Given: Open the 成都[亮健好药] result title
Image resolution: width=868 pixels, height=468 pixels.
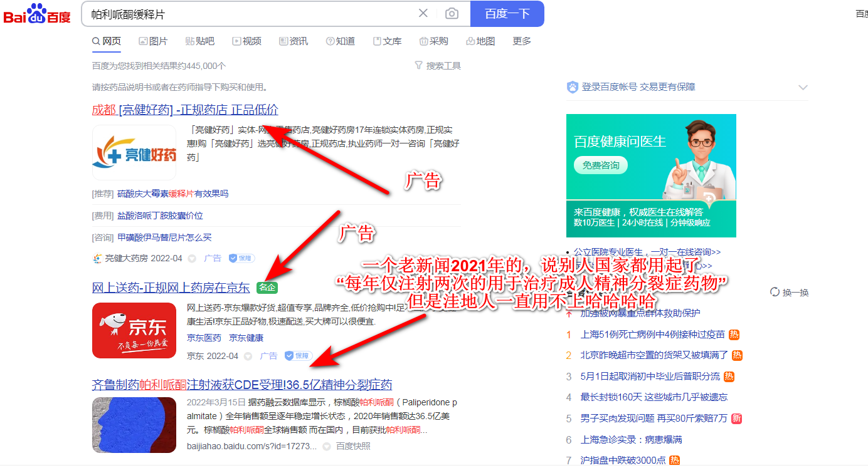Looking at the screenshot, I should pos(185,110).
